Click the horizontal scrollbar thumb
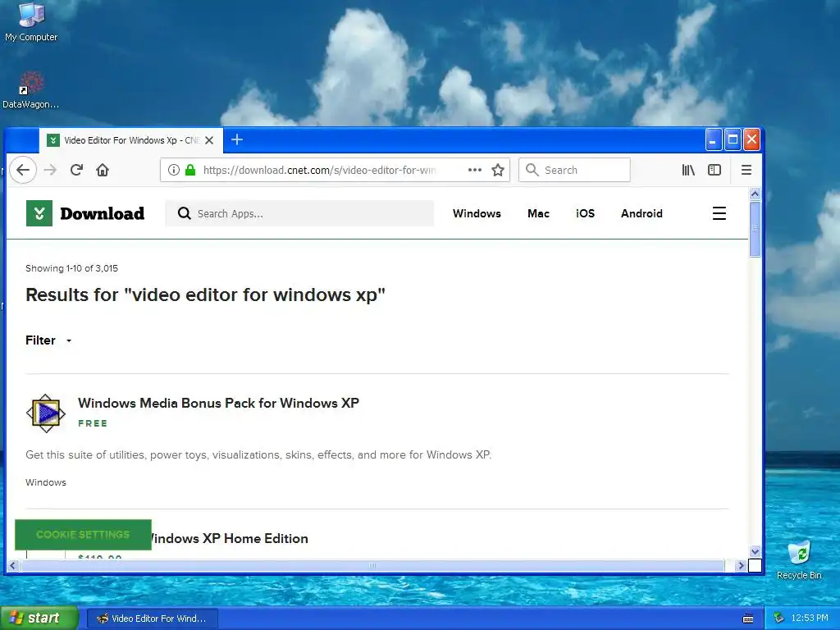This screenshot has width=840, height=630. [x=372, y=565]
